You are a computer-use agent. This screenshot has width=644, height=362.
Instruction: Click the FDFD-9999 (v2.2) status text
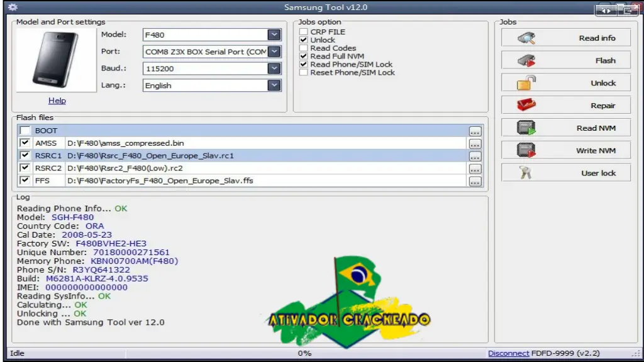[565, 353]
